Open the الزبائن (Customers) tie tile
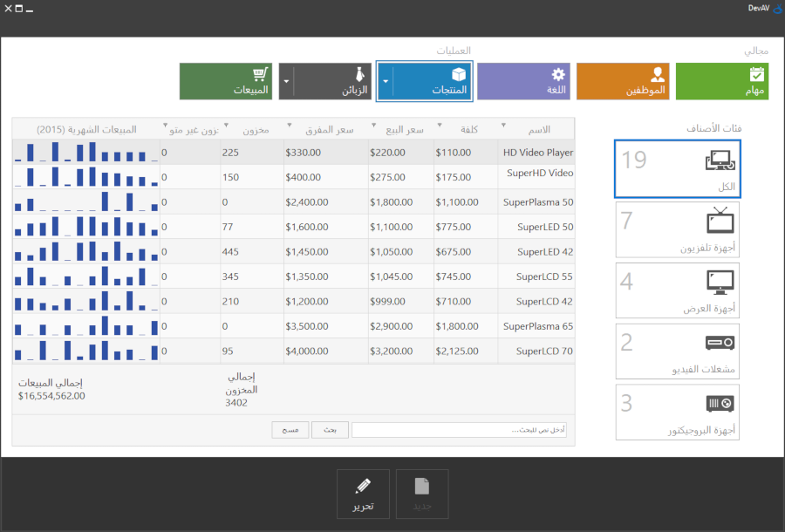This screenshot has height=532, width=785. (x=331, y=81)
